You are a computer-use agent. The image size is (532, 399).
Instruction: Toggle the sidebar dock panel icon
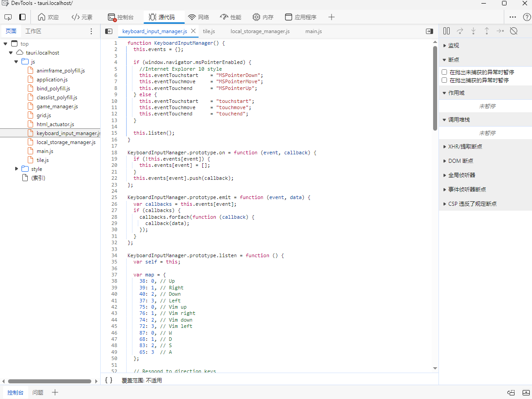(x=22, y=17)
